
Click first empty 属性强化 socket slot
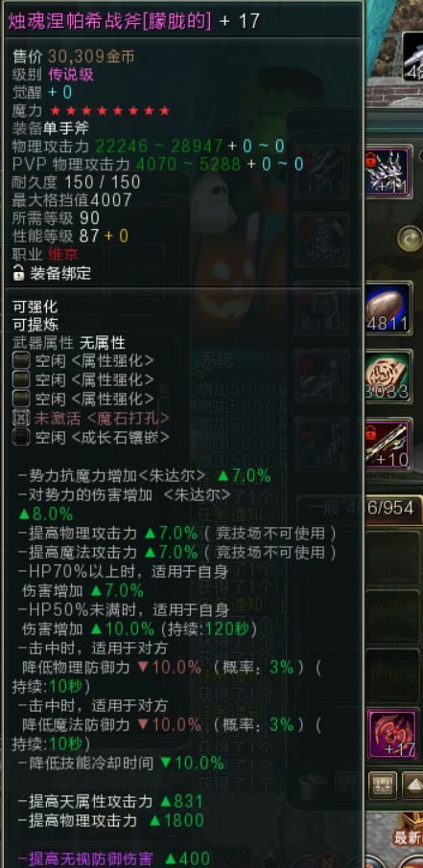21,361
